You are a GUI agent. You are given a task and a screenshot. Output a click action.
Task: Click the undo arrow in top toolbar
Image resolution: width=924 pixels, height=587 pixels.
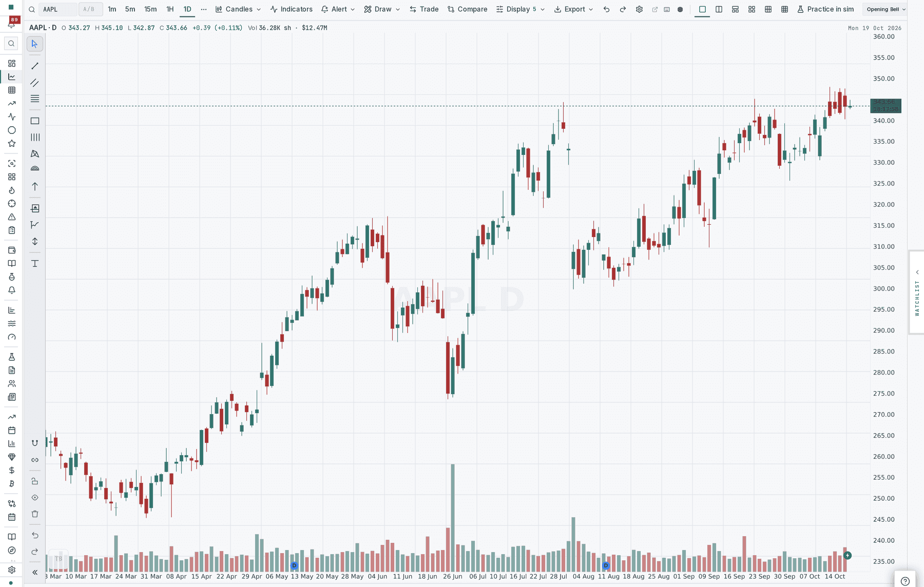606,9
